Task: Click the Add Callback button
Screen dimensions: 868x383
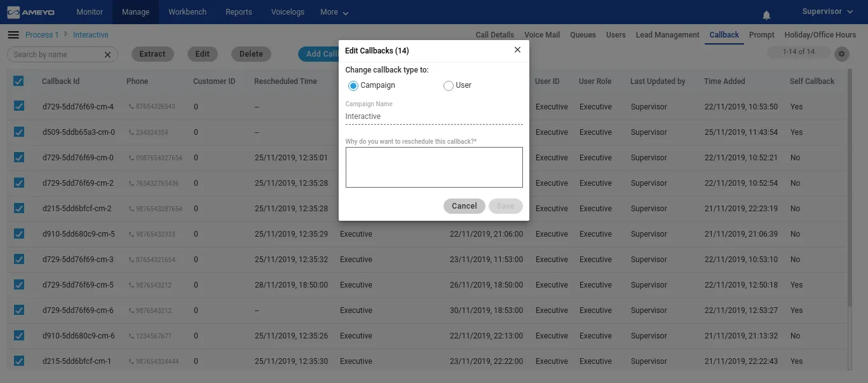Action: pyautogui.click(x=318, y=54)
